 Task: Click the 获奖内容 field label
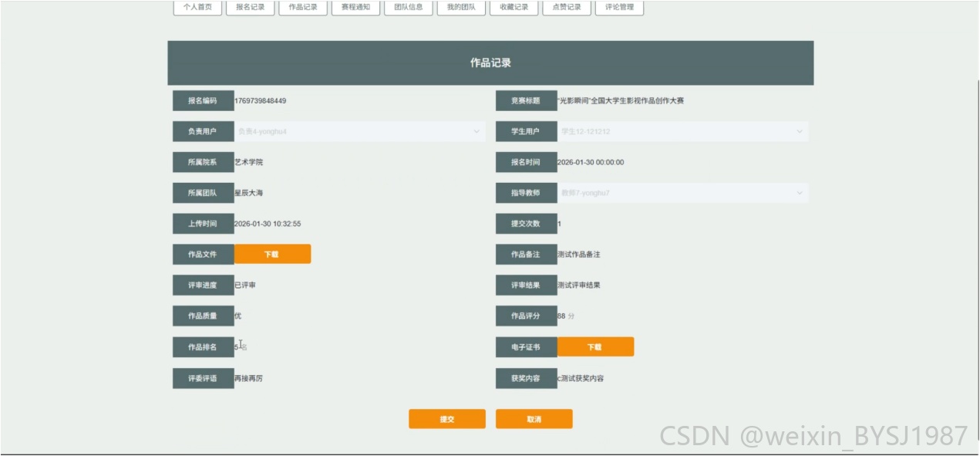(526, 379)
